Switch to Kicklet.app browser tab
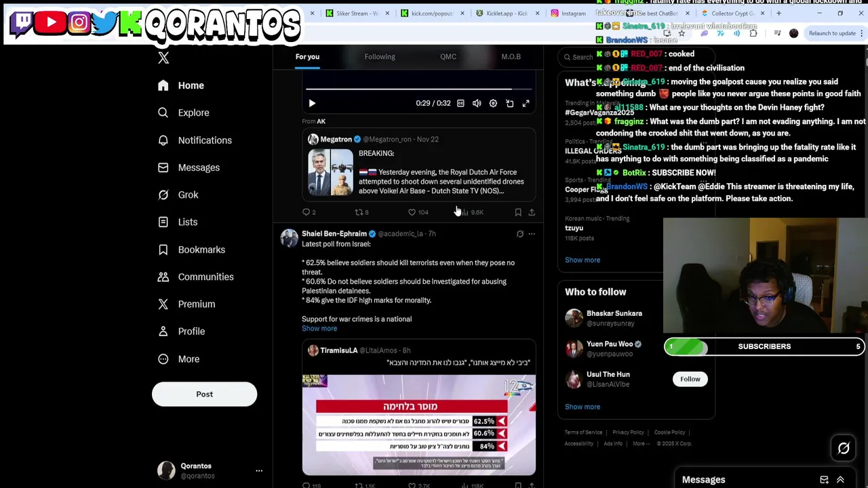Screen dimensions: 868x488 click(502, 13)
